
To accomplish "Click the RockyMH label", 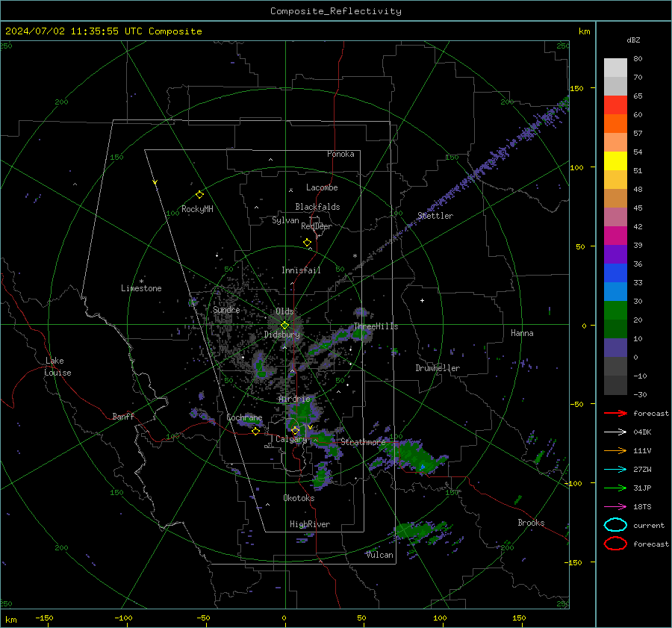I will pyautogui.click(x=197, y=209).
